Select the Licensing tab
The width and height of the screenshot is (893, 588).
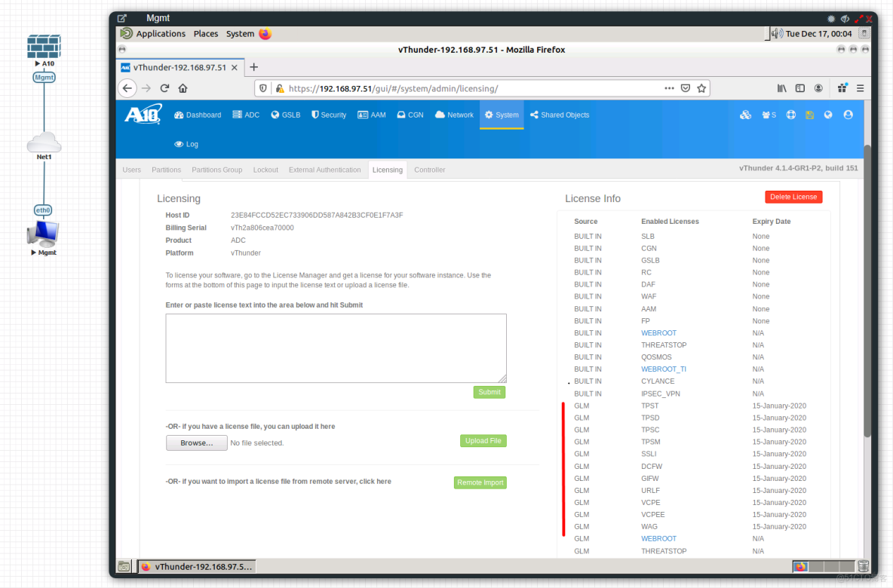pyautogui.click(x=387, y=170)
